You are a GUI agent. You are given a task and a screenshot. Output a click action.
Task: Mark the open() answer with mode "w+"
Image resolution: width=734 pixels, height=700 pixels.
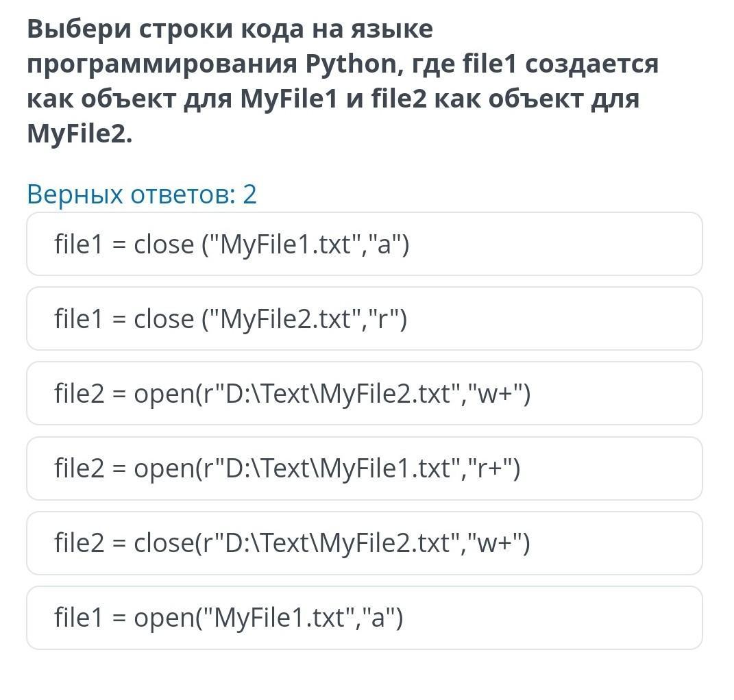[364, 393]
